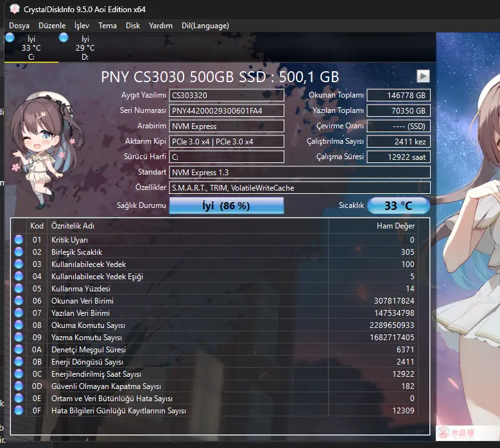Click the blue health orb above C: drive
Screen dimensions: 500x448
10,37
